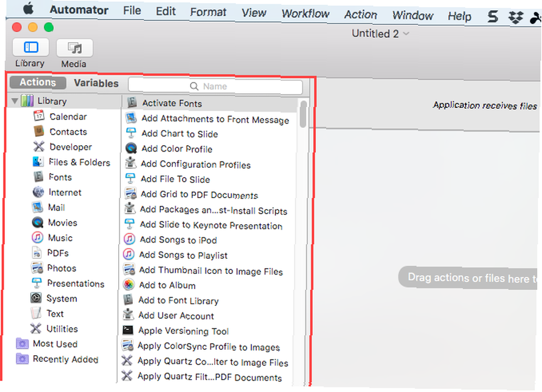Image resolution: width=542 pixels, height=392 pixels.
Task: Toggle the Library sidebar toolbar button
Action: [x=31, y=47]
